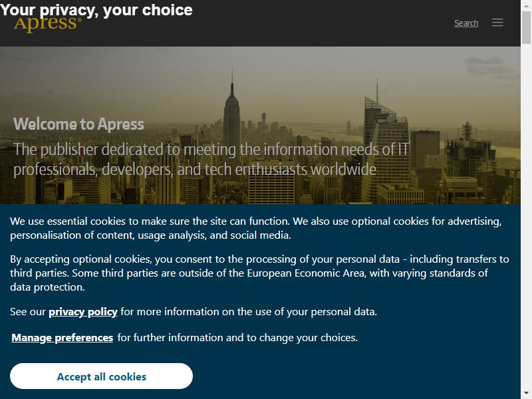
Task: Click the scrollbar down arrow
Action: 526,394
